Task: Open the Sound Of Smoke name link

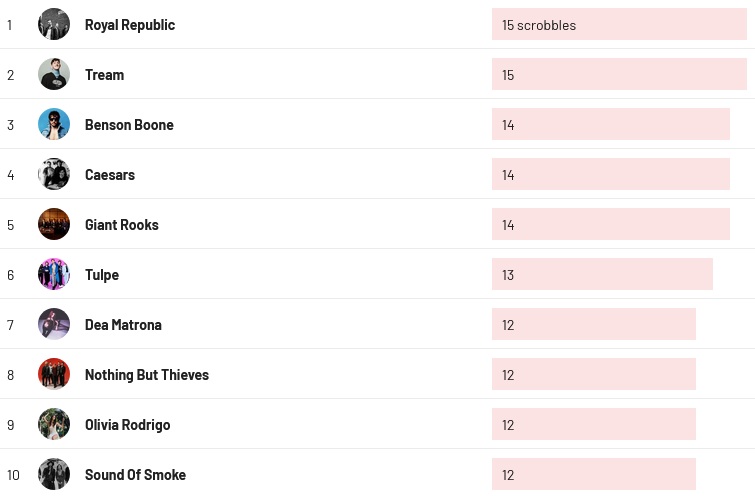Action: pos(135,475)
